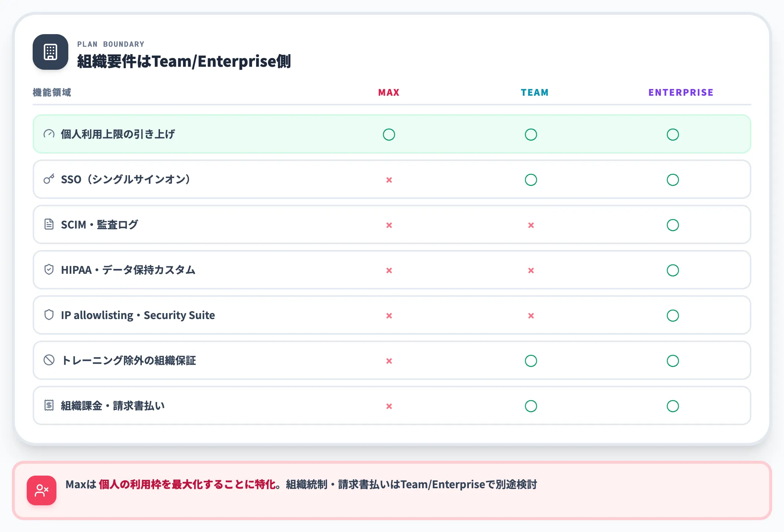This screenshot has width=784, height=532.
Task: Click the building icon beside the title
Action: tap(50, 52)
